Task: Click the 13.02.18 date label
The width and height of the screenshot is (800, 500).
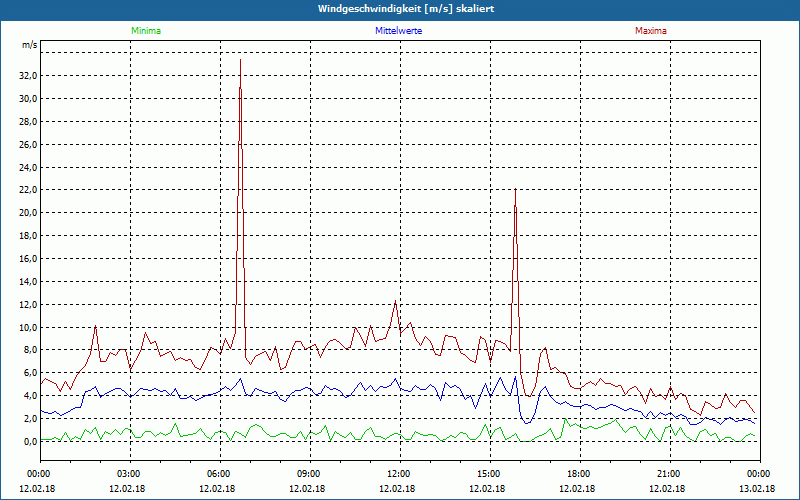Action: click(x=758, y=488)
